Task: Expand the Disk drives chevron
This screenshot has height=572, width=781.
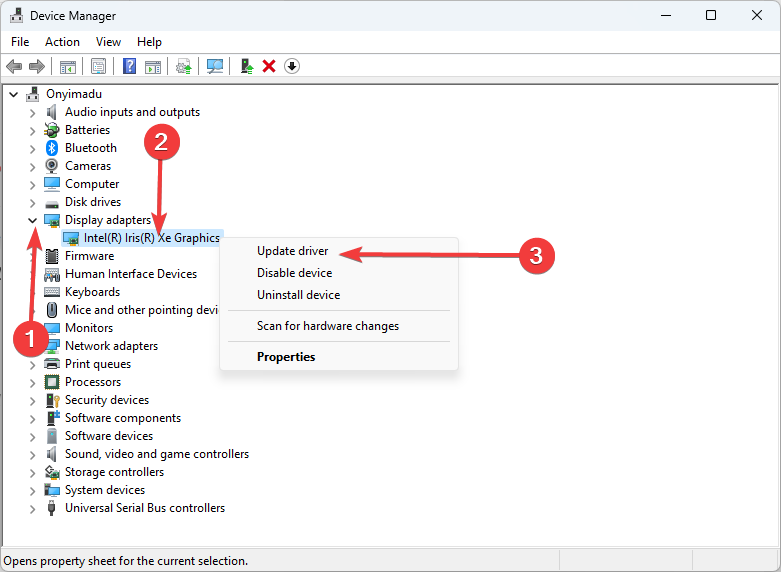Action: [x=32, y=203]
